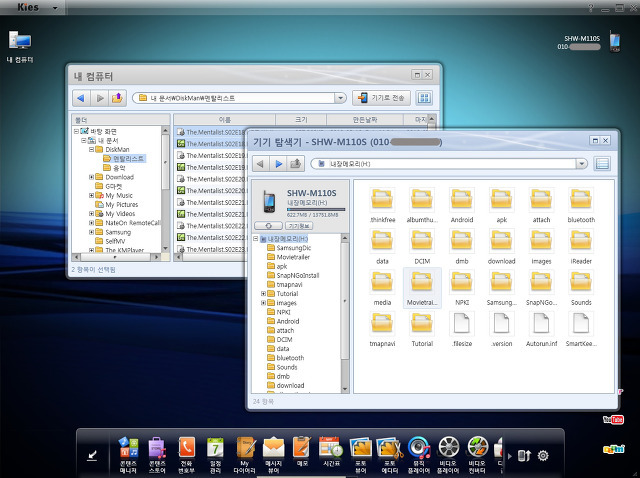The height and width of the screenshot is (478, 640).
Task: Go forward in 내 컴퓨터 window
Action: coord(99,98)
